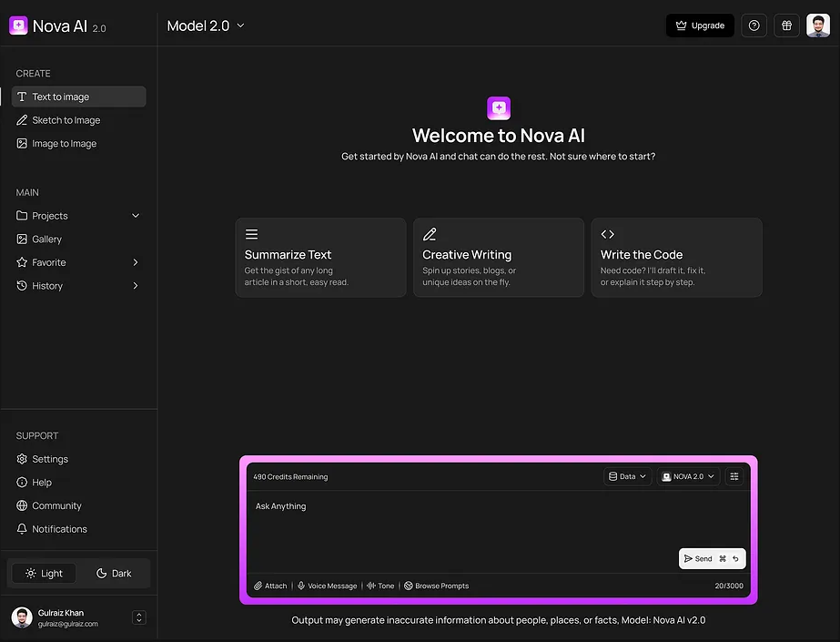Click the Creative Writing pencil icon

430,234
